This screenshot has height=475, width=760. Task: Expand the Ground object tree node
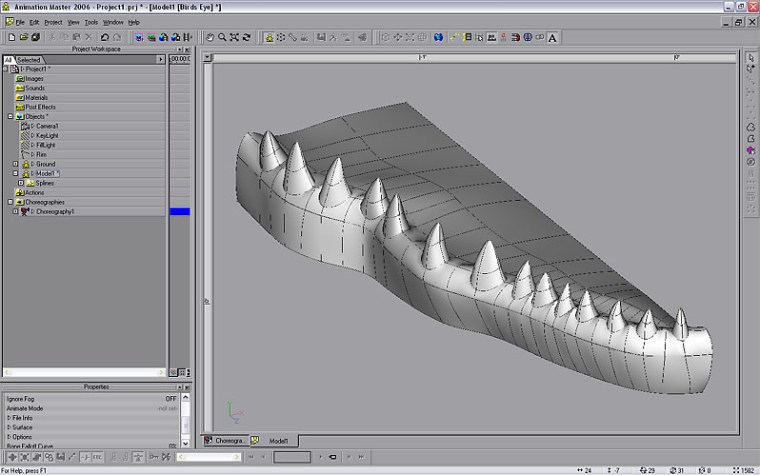point(16,164)
